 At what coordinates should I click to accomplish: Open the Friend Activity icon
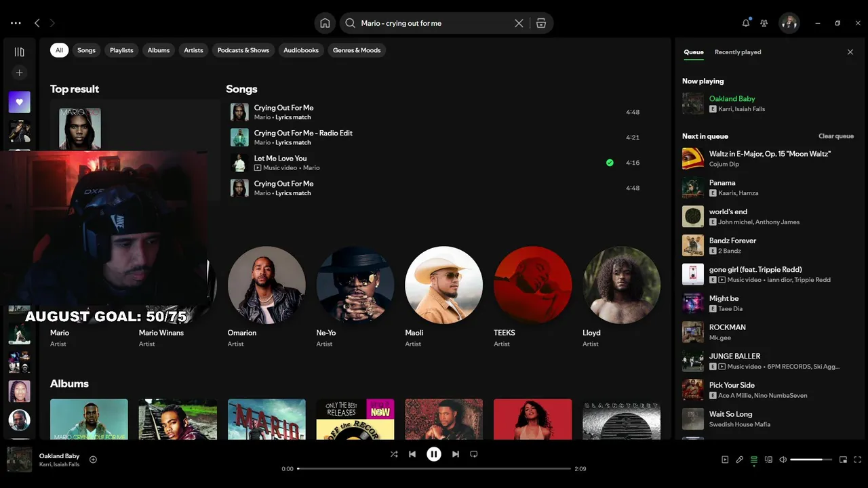point(764,23)
